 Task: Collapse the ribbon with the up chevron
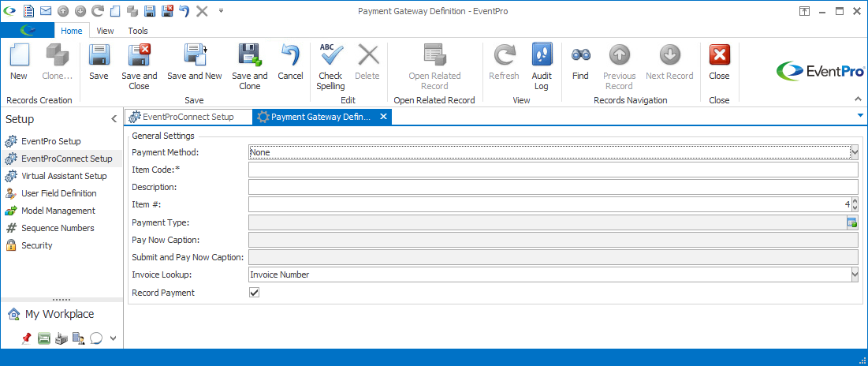coord(858,99)
